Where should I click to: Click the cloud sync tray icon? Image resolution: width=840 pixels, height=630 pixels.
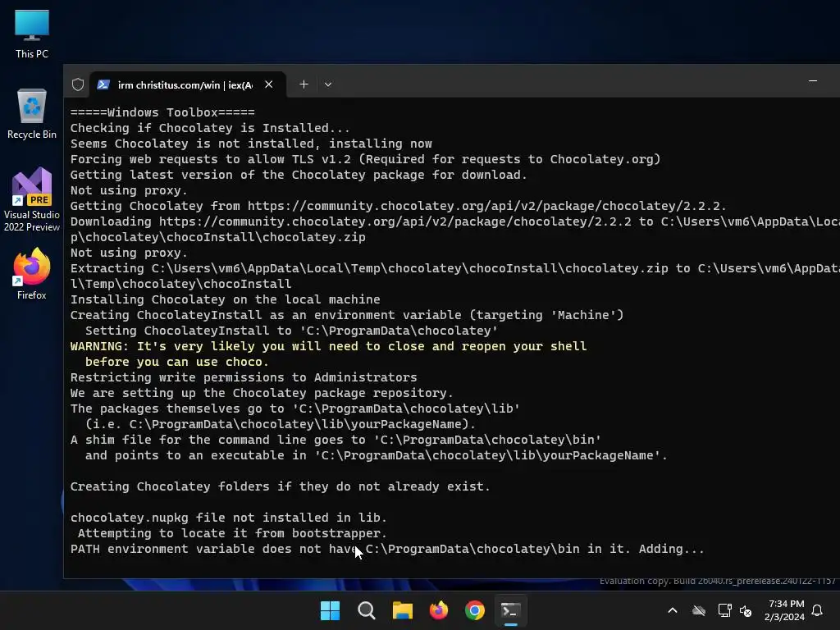tap(699, 610)
